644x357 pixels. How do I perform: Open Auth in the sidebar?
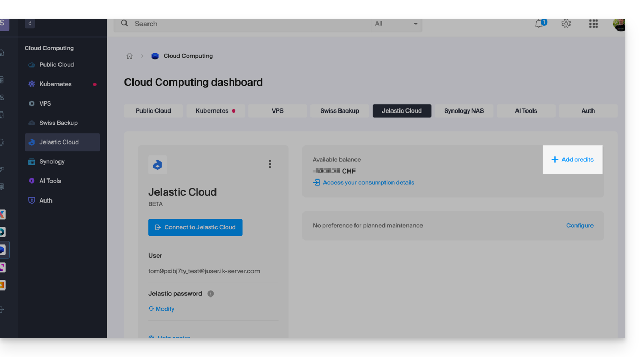pos(62,200)
